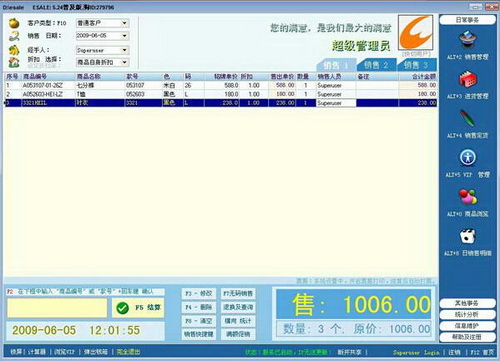Click 断开共享 in the status bar
500x361 pixels.
tap(349, 352)
